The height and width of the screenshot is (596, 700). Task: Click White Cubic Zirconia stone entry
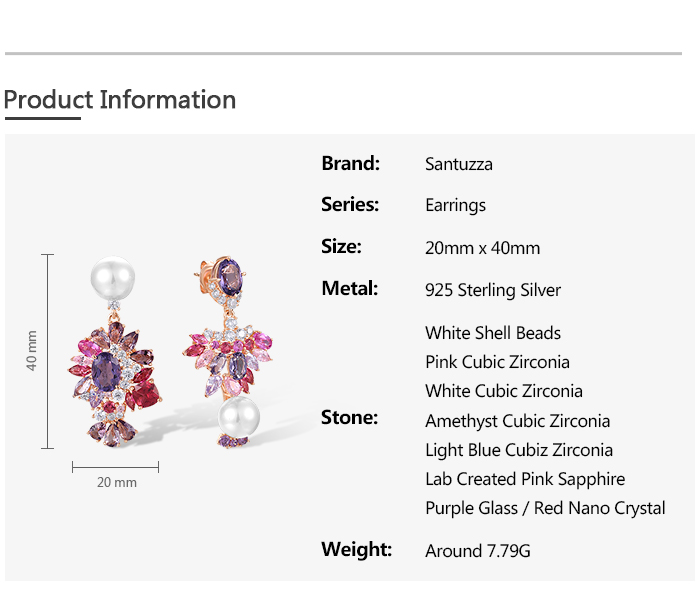pos(503,391)
